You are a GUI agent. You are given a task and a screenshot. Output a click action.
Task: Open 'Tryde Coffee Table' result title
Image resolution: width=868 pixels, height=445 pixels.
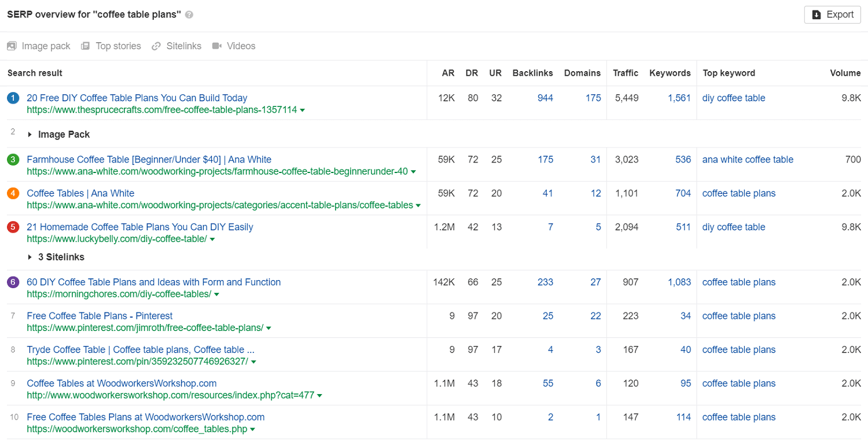(141, 349)
